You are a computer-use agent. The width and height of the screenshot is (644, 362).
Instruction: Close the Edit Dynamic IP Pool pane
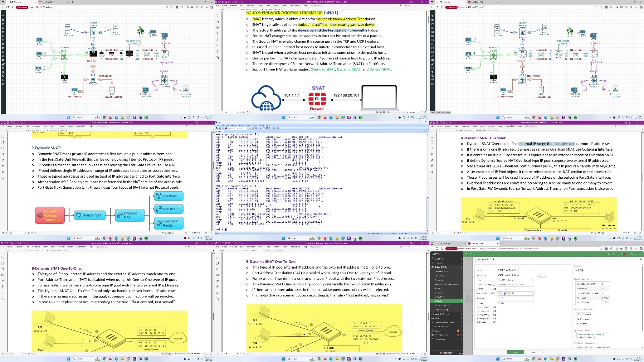pos(641,259)
